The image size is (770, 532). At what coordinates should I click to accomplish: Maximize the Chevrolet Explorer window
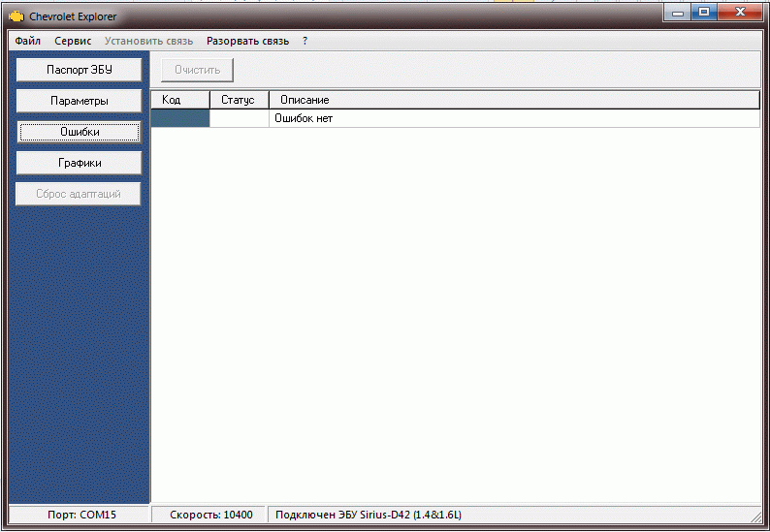pos(704,13)
